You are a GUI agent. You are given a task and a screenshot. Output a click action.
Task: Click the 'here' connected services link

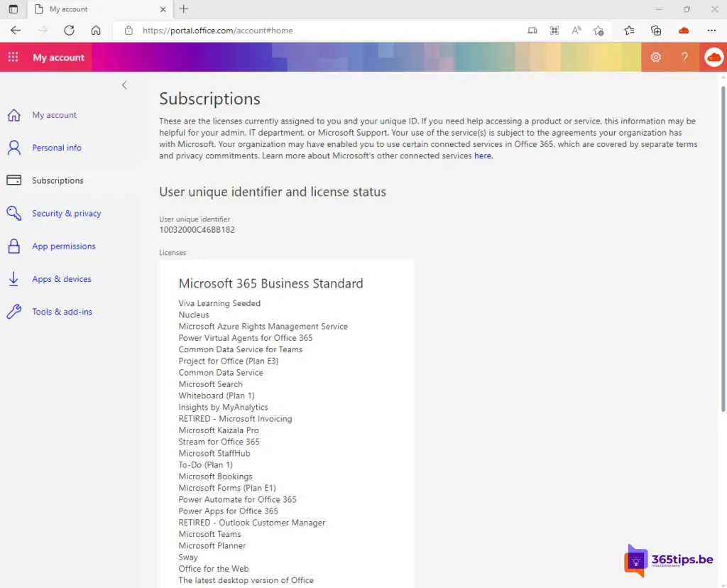pyautogui.click(x=483, y=156)
